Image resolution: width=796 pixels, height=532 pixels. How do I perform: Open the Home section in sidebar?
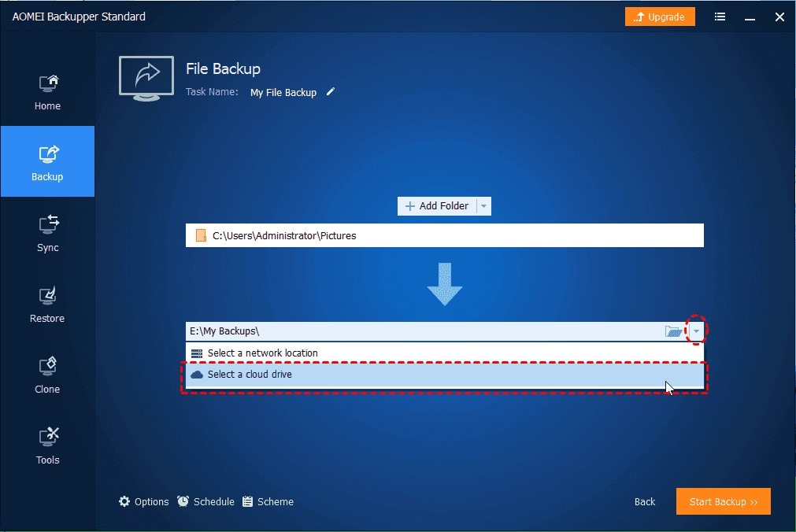click(x=47, y=92)
